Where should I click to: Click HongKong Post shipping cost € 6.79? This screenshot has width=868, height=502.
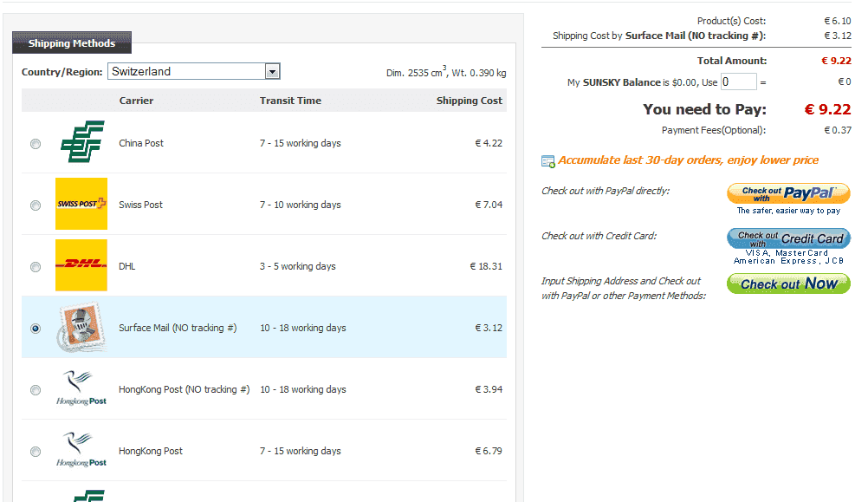(489, 451)
